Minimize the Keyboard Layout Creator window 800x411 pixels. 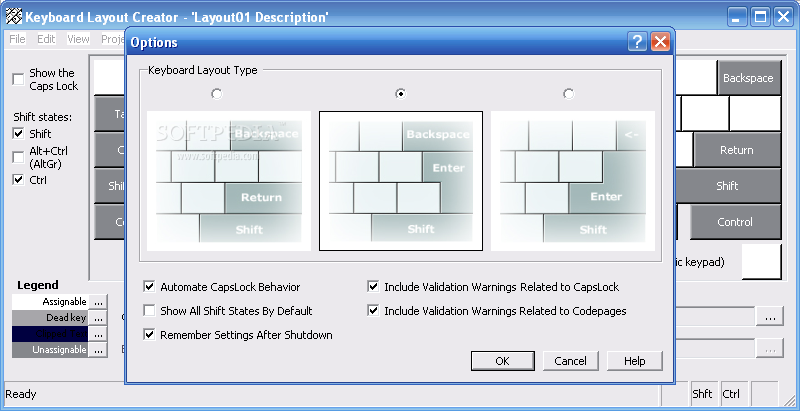click(x=736, y=17)
